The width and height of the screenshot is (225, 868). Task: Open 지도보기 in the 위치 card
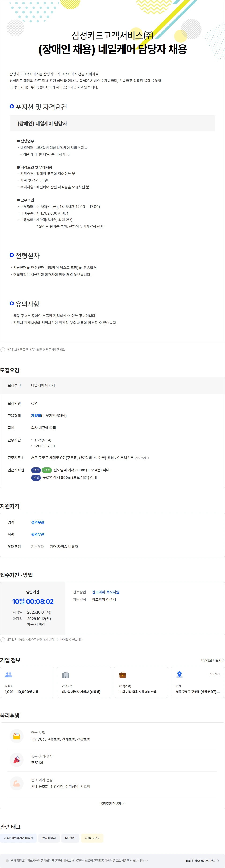215,674
